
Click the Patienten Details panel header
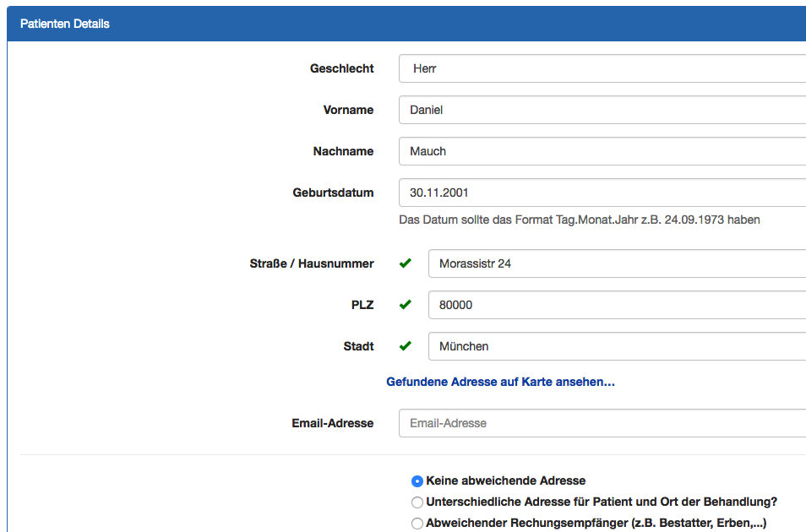(x=406, y=24)
